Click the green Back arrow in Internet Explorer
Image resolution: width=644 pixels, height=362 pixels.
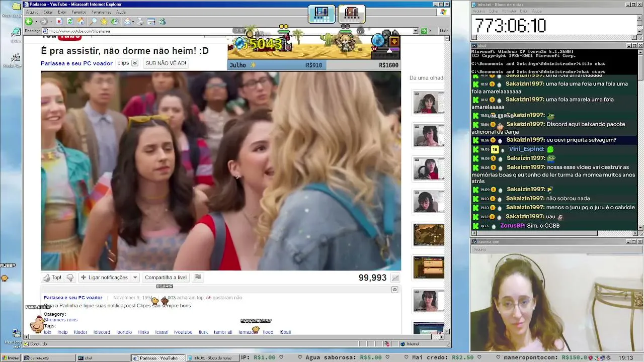[x=29, y=22]
